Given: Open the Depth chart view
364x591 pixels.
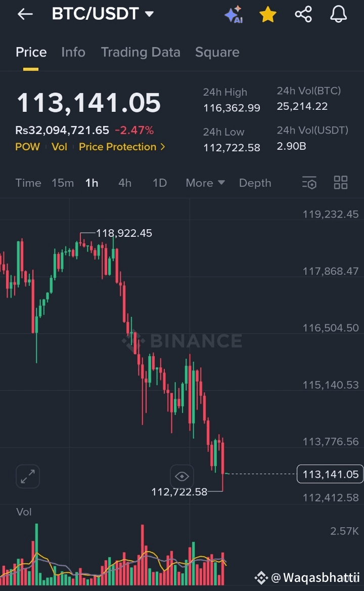Looking at the screenshot, I should (255, 183).
